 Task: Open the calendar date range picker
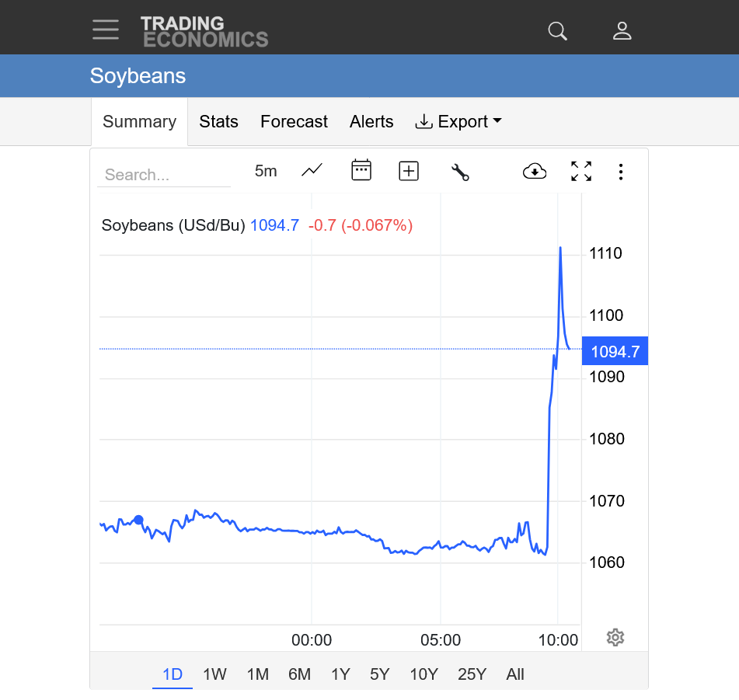click(361, 171)
